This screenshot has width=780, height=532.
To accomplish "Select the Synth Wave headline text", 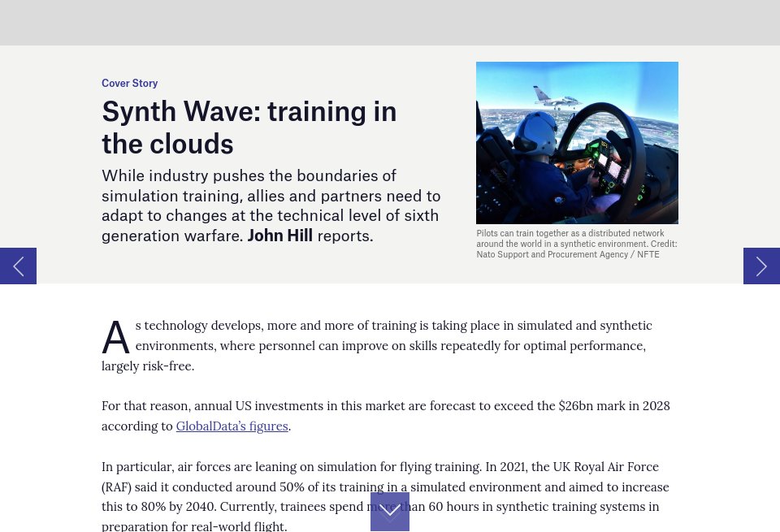I will point(249,127).
